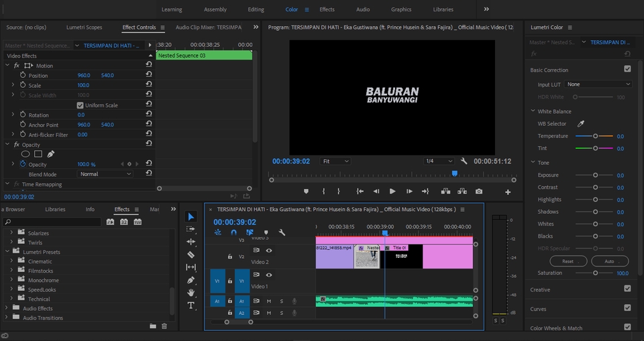Select the Hand tool

(191, 293)
